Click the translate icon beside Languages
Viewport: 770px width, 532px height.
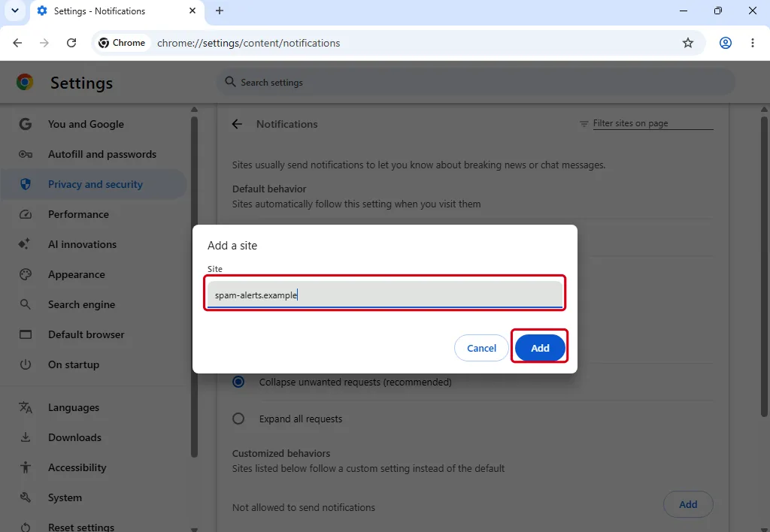coord(25,407)
